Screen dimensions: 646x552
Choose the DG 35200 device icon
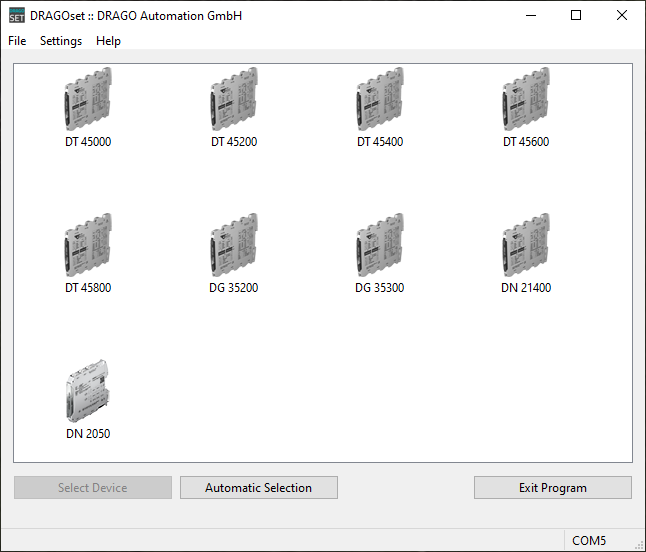pyautogui.click(x=234, y=245)
